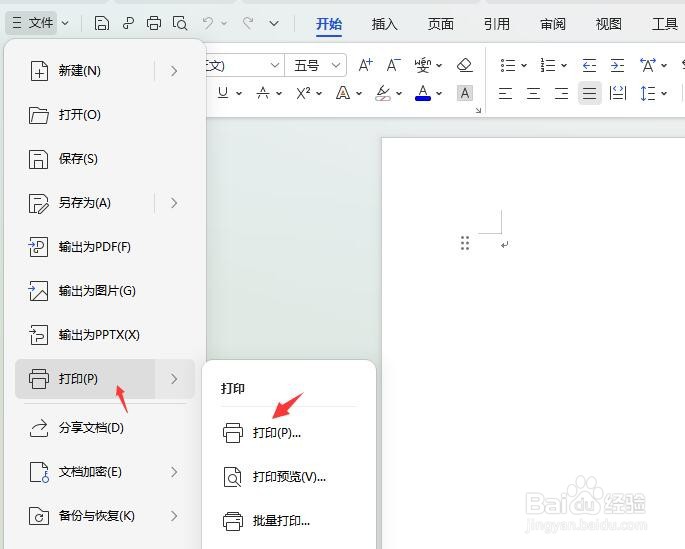Toggle character shading A button
685x549 pixels.
click(465, 93)
